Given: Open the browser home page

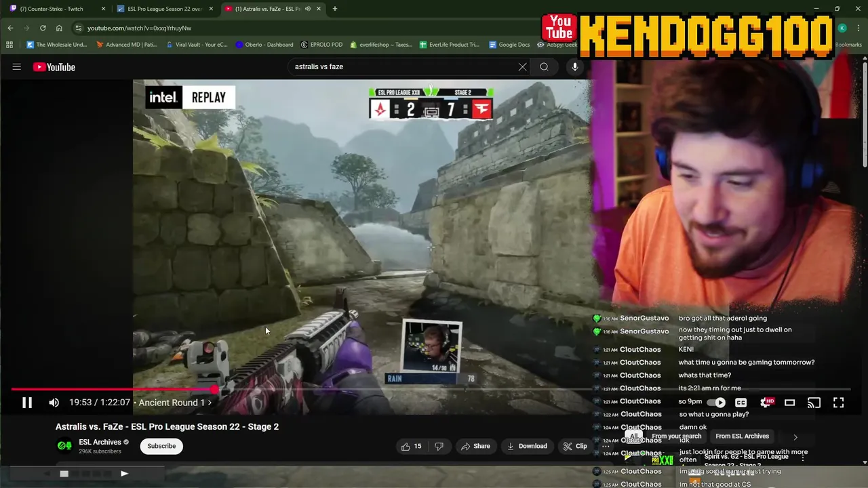Looking at the screenshot, I should point(59,28).
